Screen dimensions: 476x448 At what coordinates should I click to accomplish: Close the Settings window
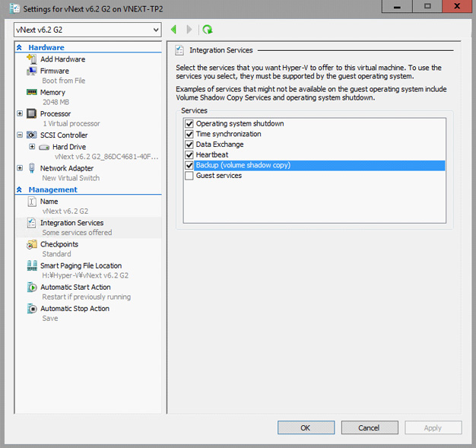(457, 6)
